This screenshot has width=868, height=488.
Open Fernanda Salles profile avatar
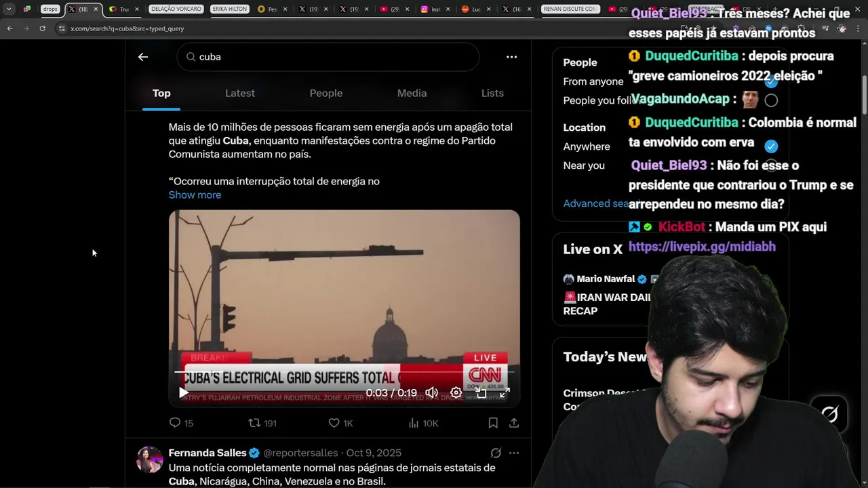tap(150, 460)
